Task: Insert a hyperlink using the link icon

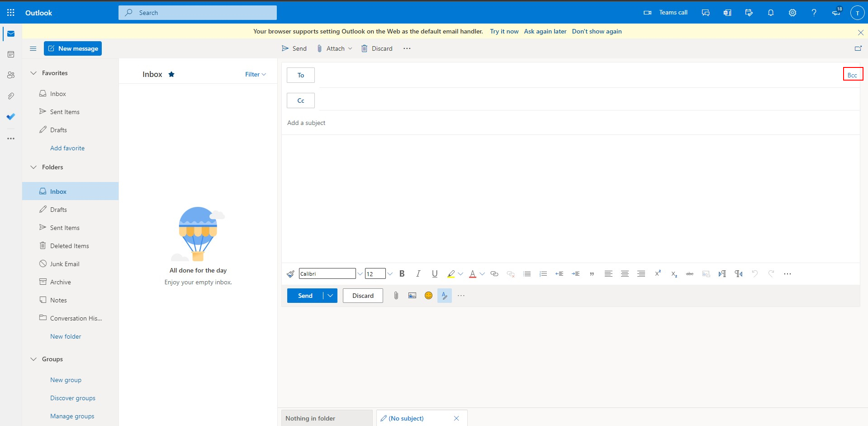Action: [494, 274]
